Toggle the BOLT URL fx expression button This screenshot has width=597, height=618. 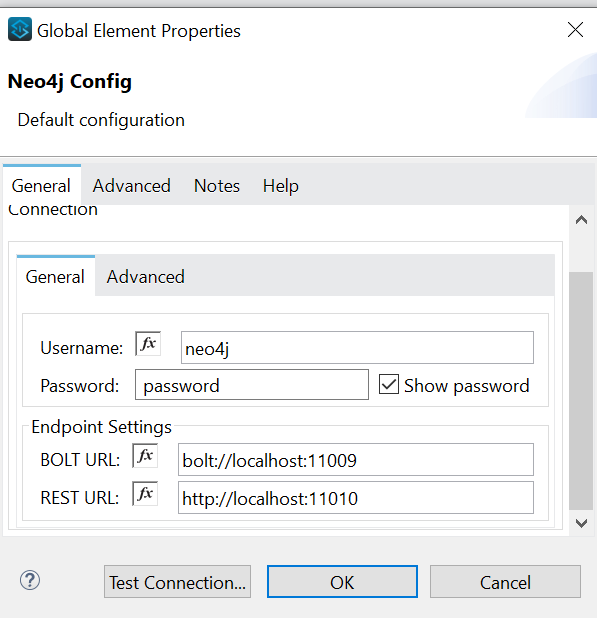pyautogui.click(x=145, y=456)
